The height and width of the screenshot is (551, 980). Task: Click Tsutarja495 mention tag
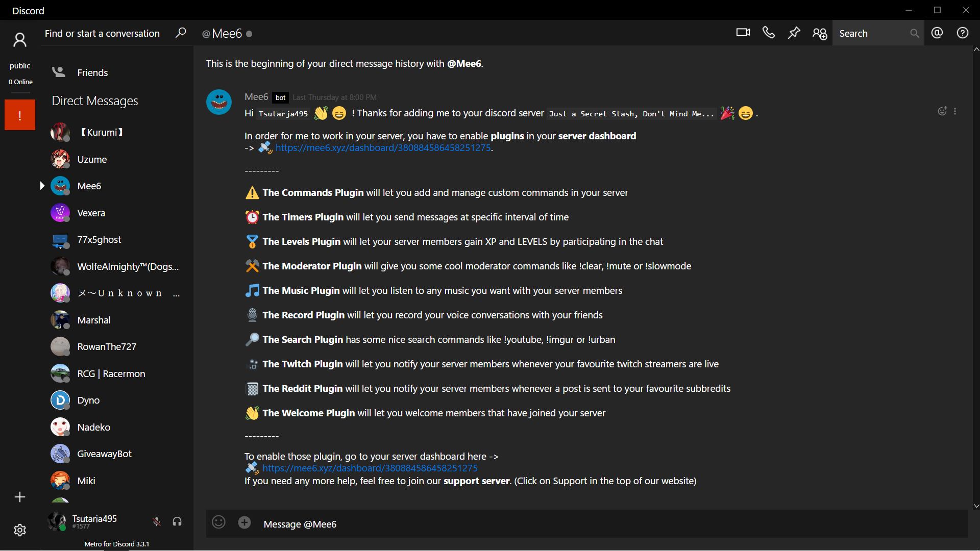283,114
